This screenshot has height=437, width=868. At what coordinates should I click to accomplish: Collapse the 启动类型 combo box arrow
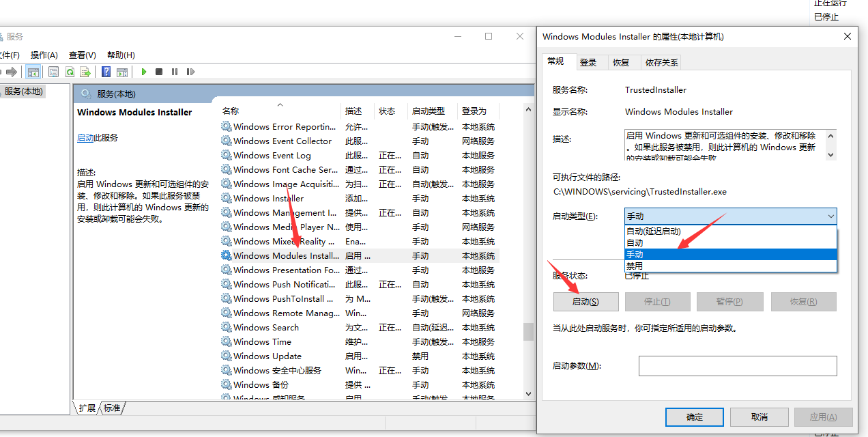tap(830, 216)
